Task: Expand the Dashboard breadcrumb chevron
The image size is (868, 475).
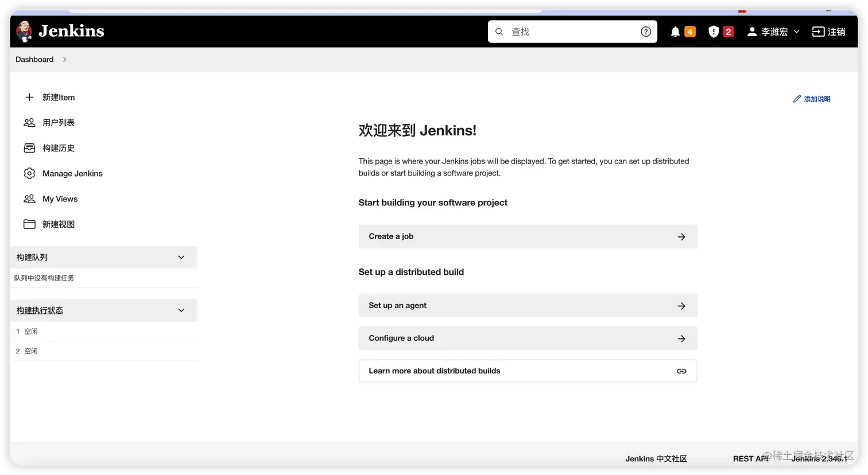Action: (64, 60)
